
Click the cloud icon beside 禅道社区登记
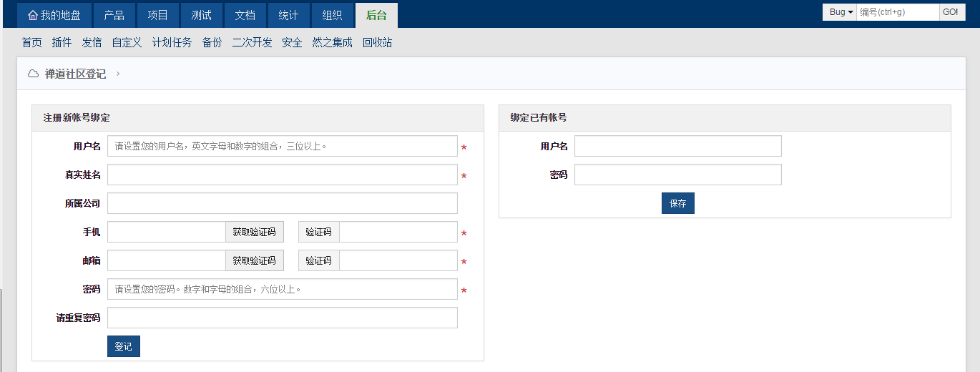[x=33, y=74]
